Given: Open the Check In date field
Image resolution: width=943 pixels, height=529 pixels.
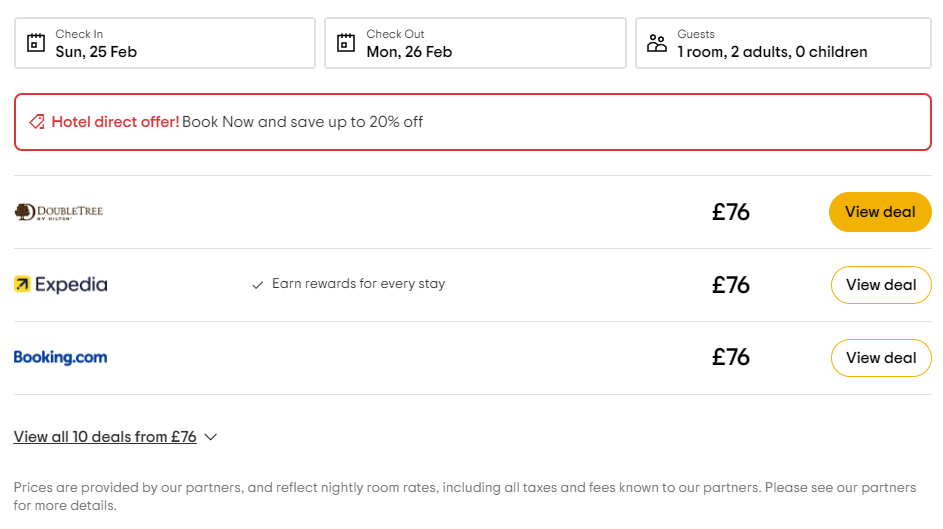Looking at the screenshot, I should click(x=165, y=43).
